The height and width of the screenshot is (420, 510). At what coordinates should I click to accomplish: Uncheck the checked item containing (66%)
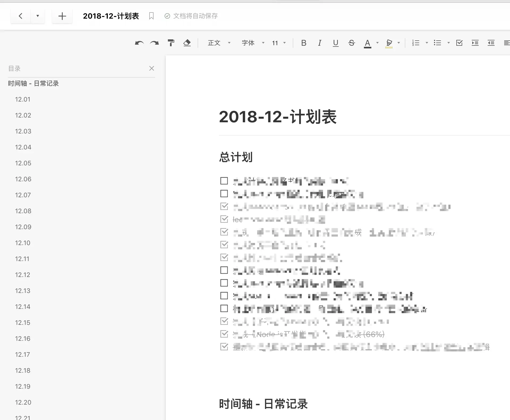pos(224,334)
